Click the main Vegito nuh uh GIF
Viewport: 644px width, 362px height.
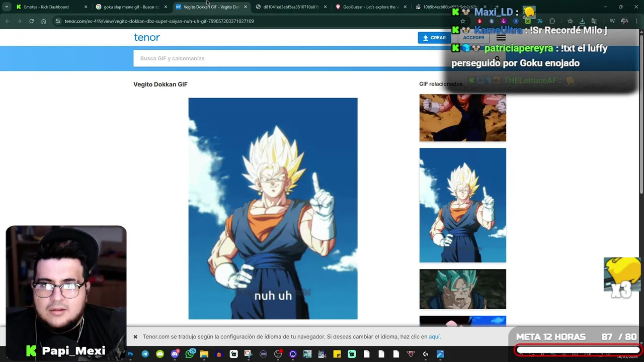coord(273,209)
